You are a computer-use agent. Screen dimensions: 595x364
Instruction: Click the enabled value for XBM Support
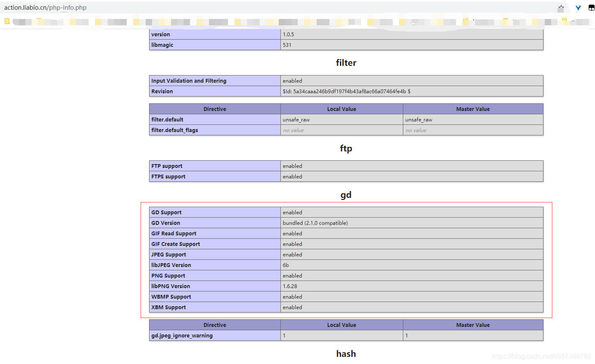pyautogui.click(x=292, y=307)
